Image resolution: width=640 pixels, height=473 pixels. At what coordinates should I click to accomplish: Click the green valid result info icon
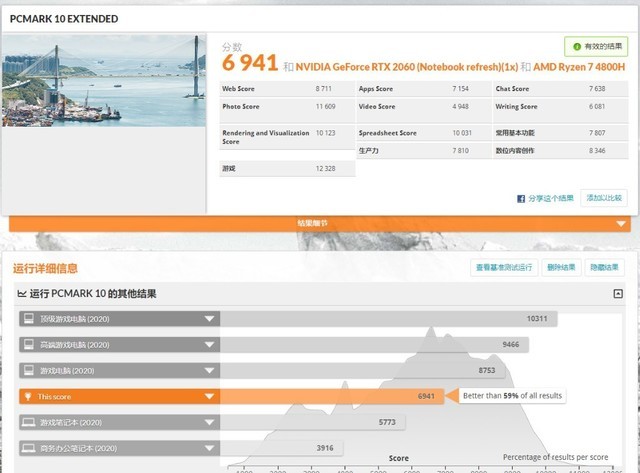click(x=577, y=47)
